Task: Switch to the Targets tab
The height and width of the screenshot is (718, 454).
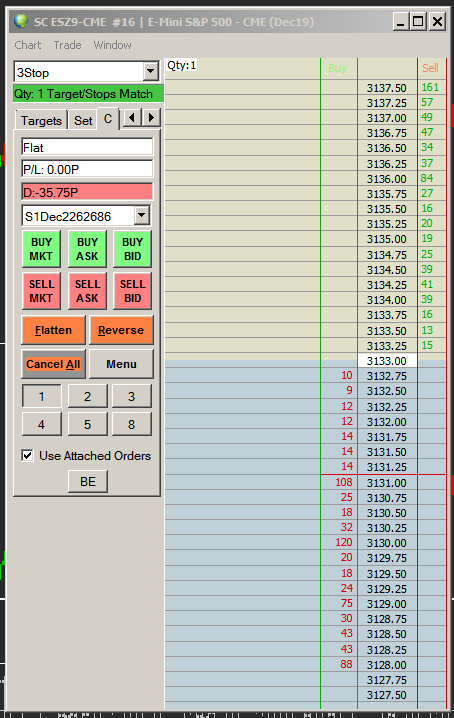Action: tap(41, 120)
